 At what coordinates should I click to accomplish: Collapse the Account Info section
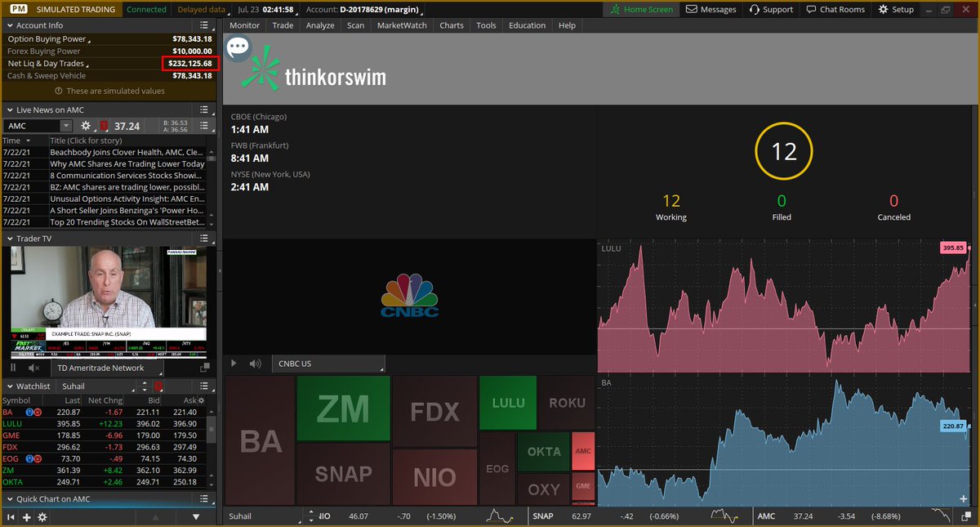(x=8, y=25)
